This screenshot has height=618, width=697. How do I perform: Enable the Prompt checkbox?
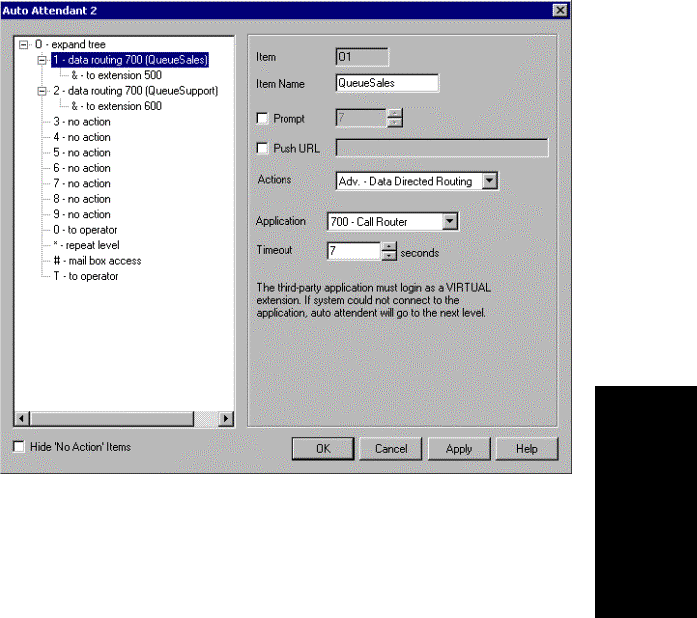click(x=262, y=118)
